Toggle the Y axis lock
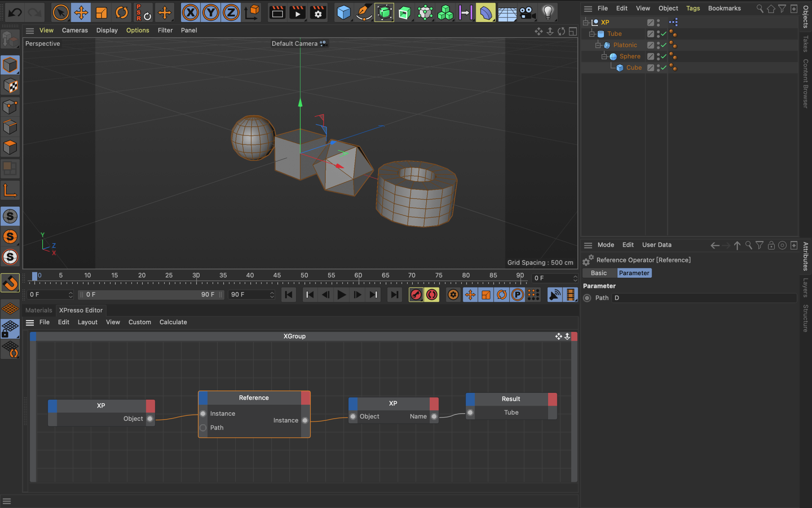Viewport: 812px width, 508px height. pos(211,13)
